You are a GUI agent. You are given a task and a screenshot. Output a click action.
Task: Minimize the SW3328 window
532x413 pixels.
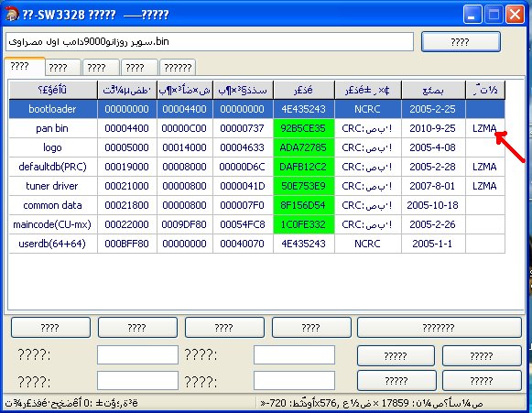tap(472, 15)
